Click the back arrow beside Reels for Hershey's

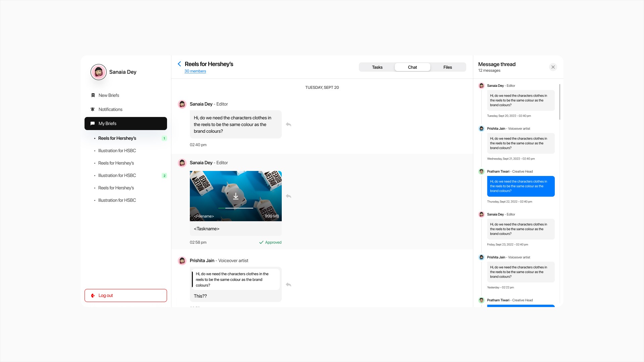coord(179,64)
